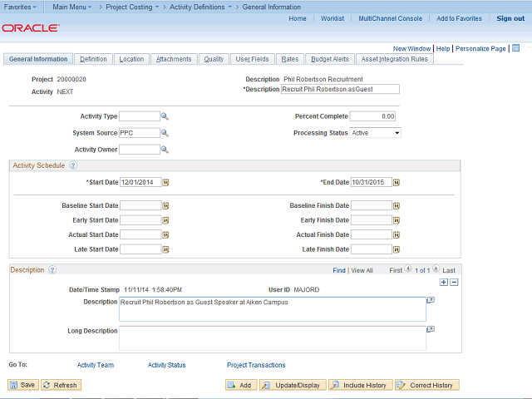This screenshot has height=399, width=532.
Task: Open Baseline Start Date calendar icon
Action: pos(165,205)
